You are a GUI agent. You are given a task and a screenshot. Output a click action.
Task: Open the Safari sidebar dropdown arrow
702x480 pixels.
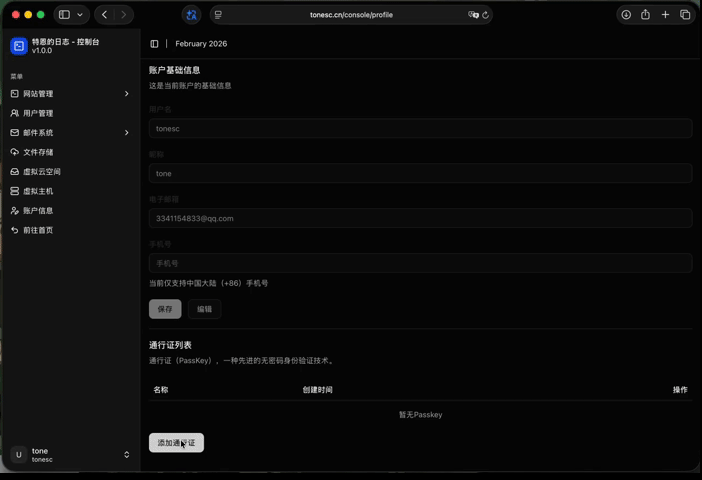80,15
